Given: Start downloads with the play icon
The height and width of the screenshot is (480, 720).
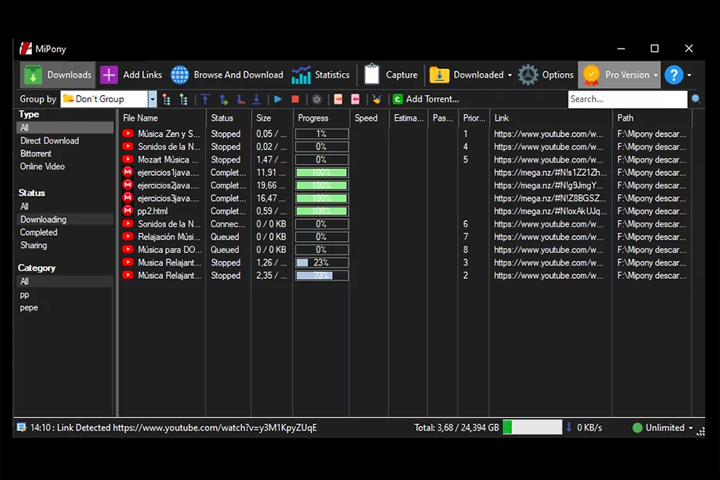Looking at the screenshot, I should tap(278, 99).
